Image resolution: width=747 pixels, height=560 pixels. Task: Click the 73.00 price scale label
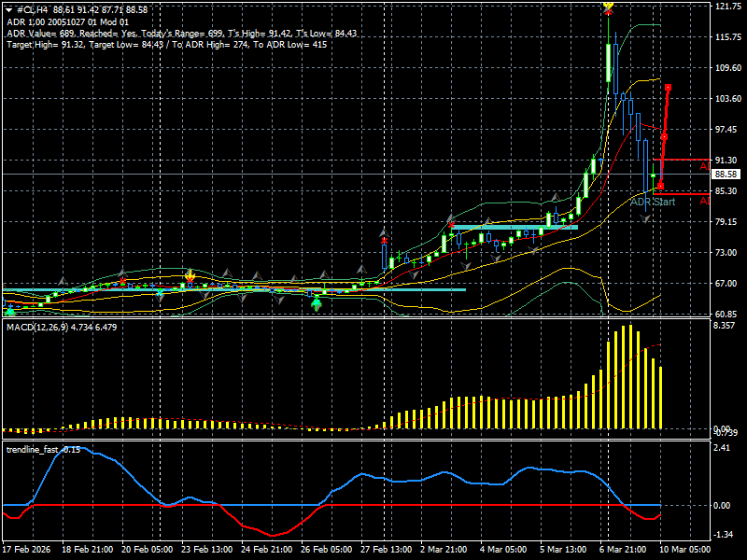point(728,252)
